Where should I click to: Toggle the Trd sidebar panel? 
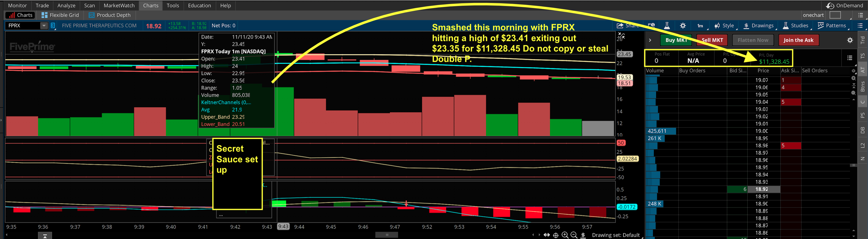[862, 40]
